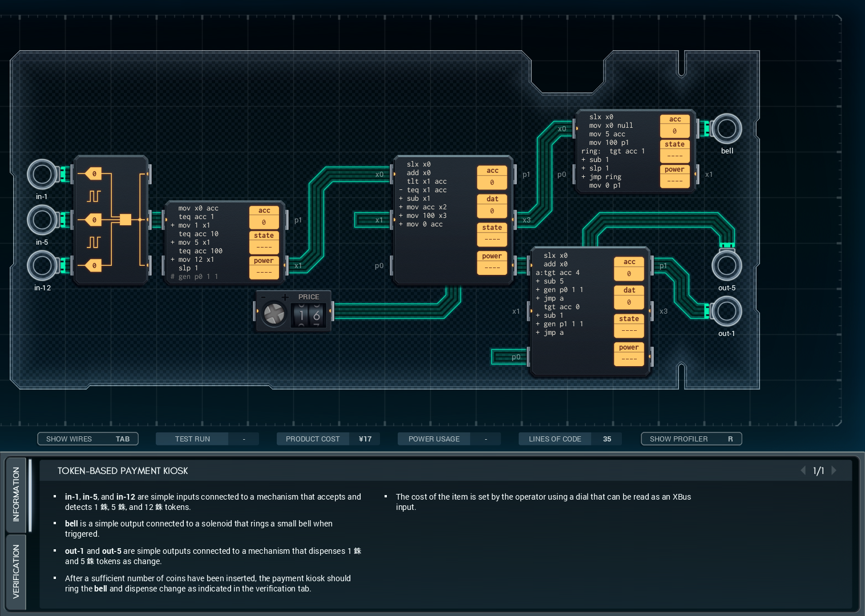Toggle the Show Profiler button

[x=691, y=439]
